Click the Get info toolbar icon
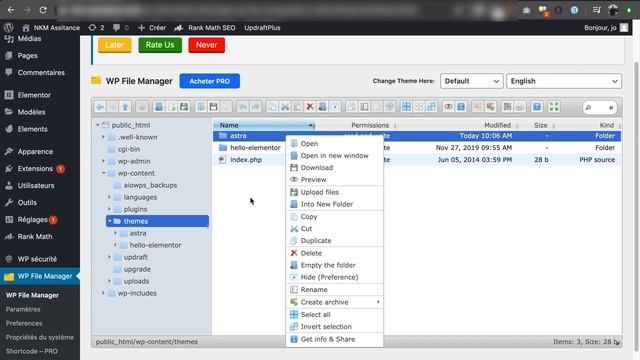Screen dimensions: 640x360 (461, 107)
